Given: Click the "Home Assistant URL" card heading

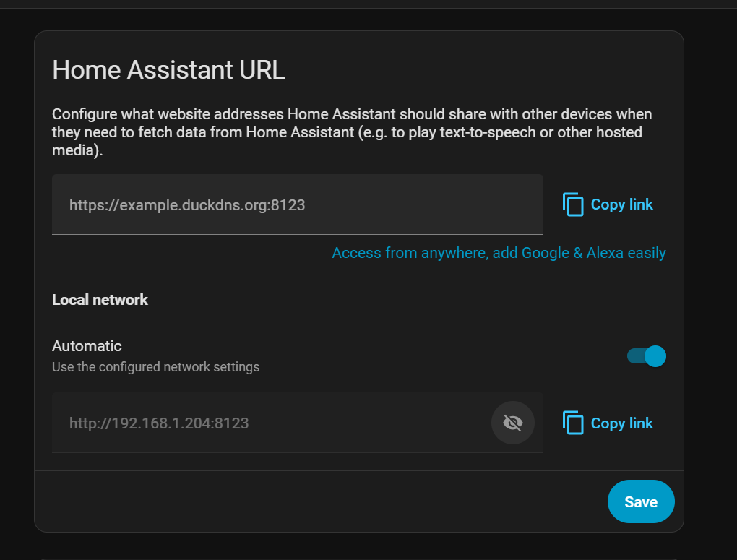Looking at the screenshot, I should (169, 70).
